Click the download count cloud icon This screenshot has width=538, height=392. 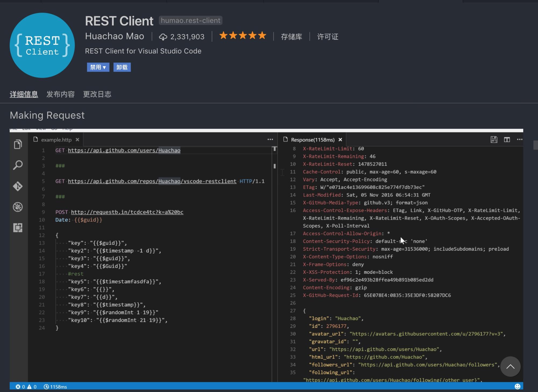[x=163, y=37]
